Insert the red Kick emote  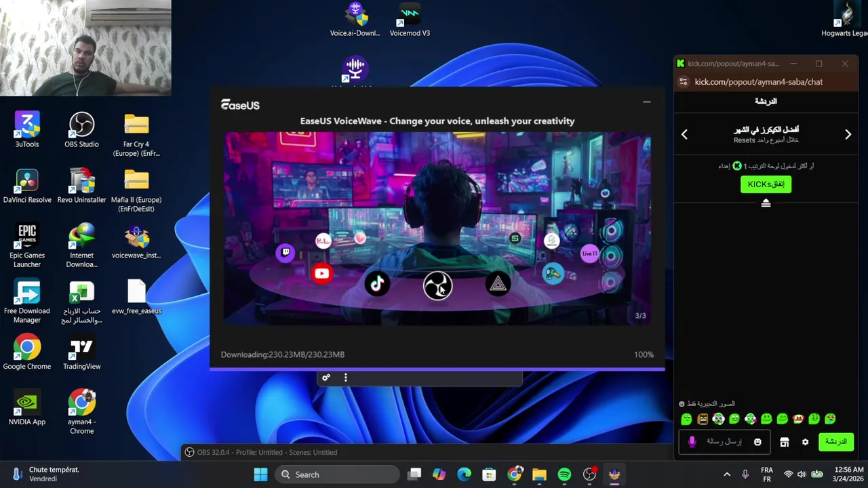pyautogui.click(x=798, y=419)
